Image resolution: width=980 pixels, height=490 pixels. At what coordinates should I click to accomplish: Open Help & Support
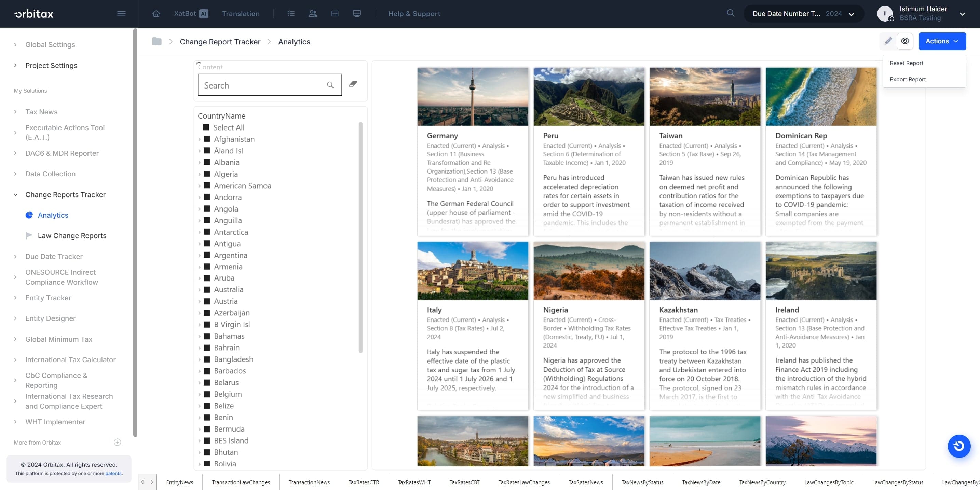pyautogui.click(x=414, y=14)
